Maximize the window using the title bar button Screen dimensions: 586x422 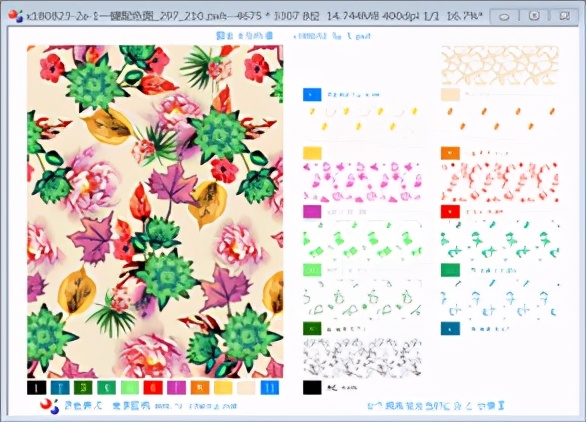[535, 16]
